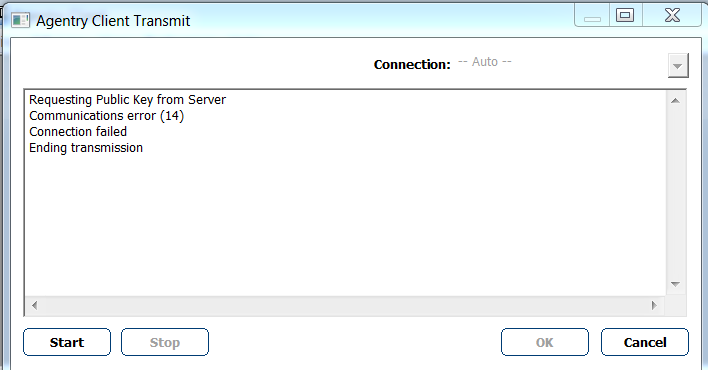Screen dimensions: 708x370
Task: Select the "Ending transmission" log line
Action: point(86,148)
